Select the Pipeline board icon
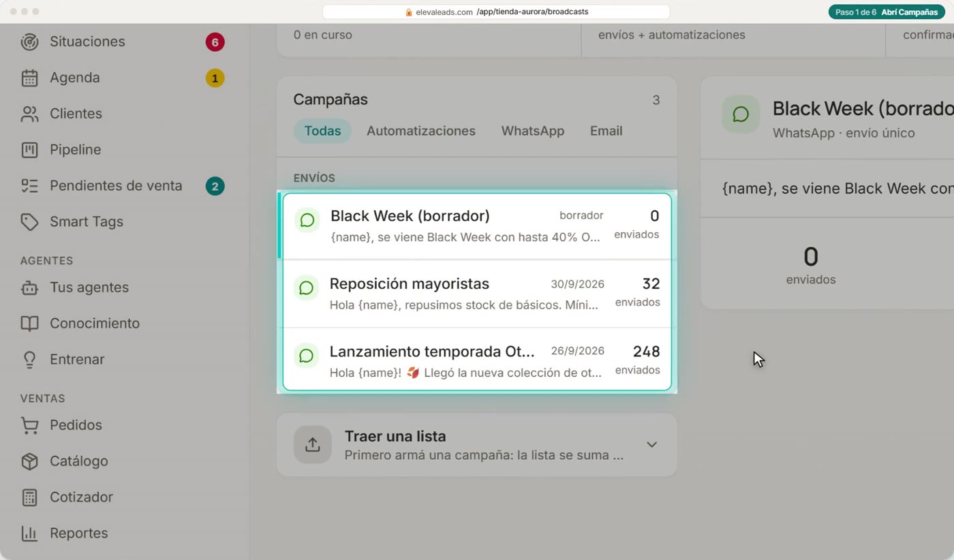 pyautogui.click(x=29, y=150)
